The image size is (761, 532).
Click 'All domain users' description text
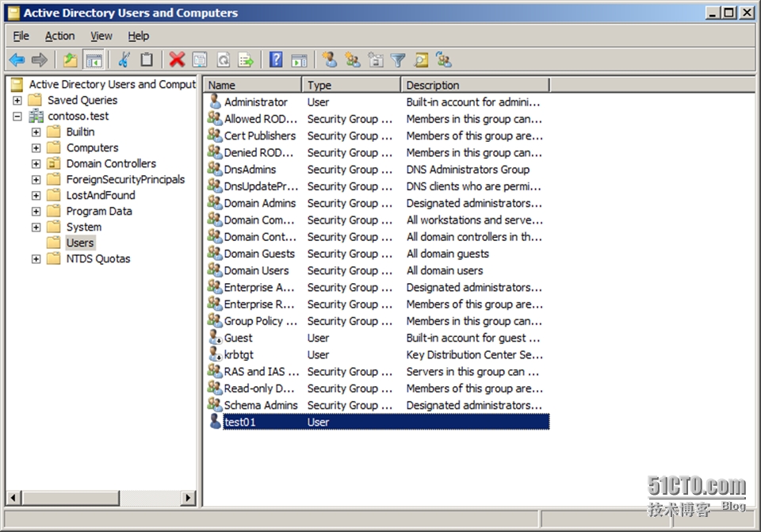(x=445, y=270)
